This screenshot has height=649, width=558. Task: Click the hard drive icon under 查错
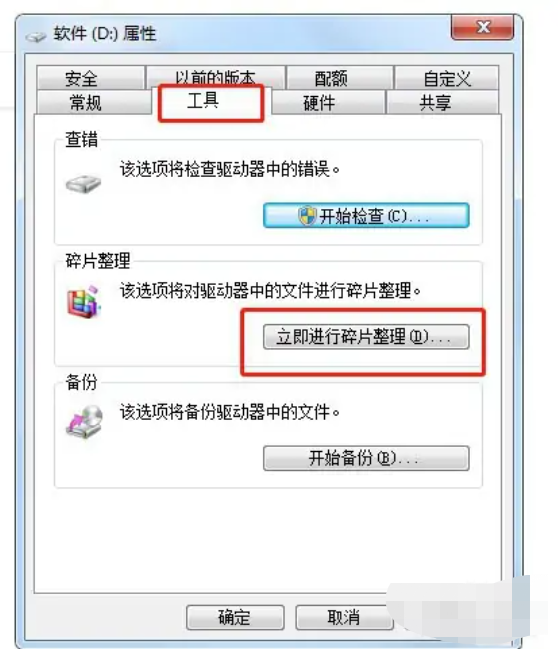point(84,183)
